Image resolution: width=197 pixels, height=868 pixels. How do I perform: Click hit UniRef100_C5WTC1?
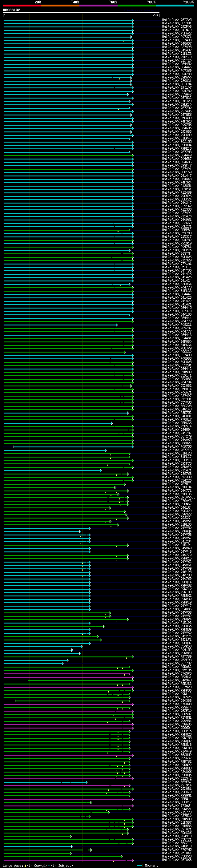coord(176,839)
